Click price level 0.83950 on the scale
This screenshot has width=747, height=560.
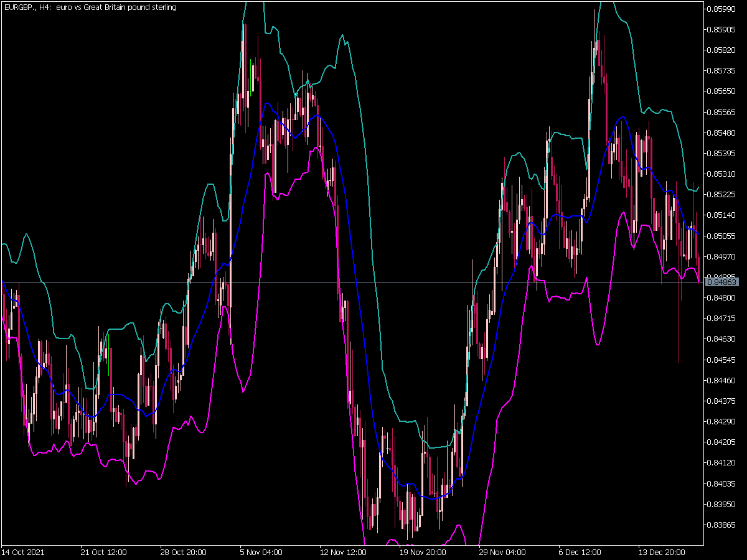pyautogui.click(x=722, y=504)
